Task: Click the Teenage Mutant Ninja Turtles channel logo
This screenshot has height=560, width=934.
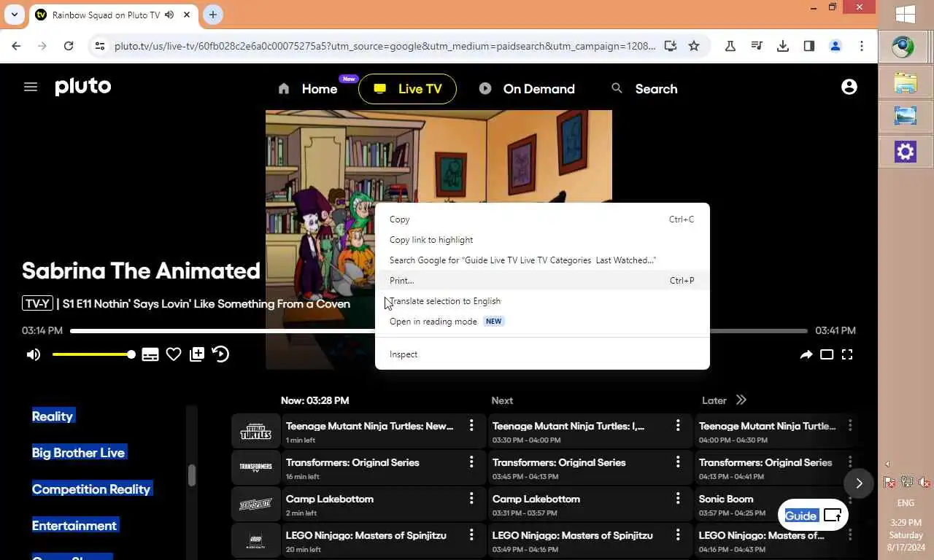Action: pos(256,432)
